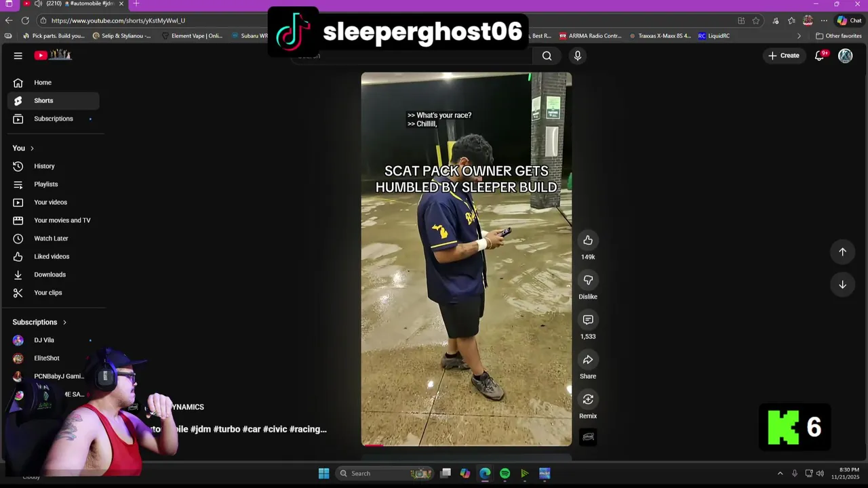Open the Copilot app in the taskbar
Screen dimensions: 868x488
pyautogui.click(x=465, y=473)
